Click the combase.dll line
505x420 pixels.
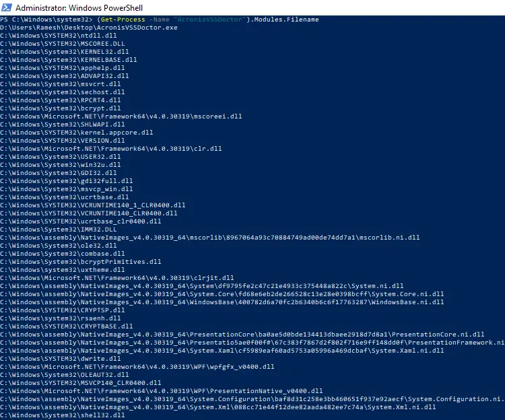click(63, 254)
